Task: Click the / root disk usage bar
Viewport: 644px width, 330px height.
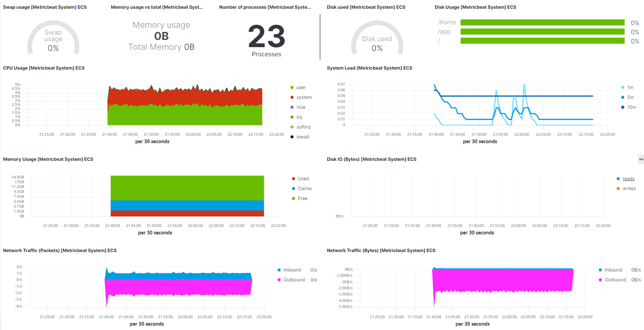Action: coord(542,41)
